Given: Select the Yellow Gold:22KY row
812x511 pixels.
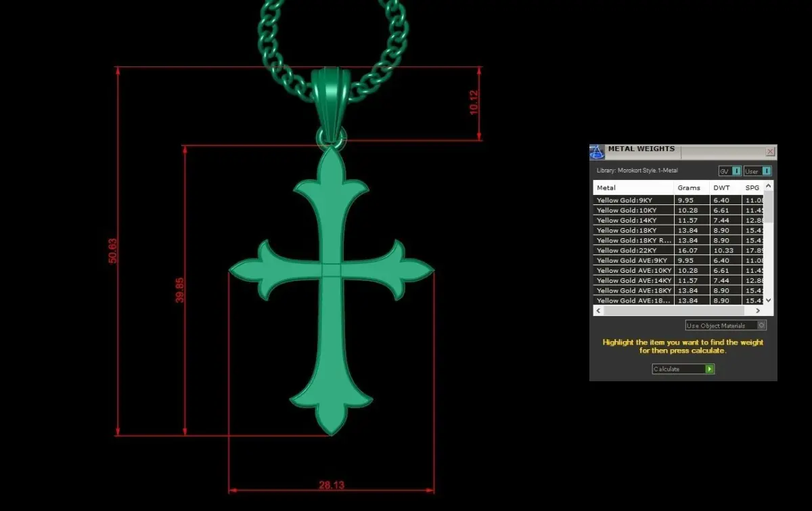Looking at the screenshot, I should point(679,250).
